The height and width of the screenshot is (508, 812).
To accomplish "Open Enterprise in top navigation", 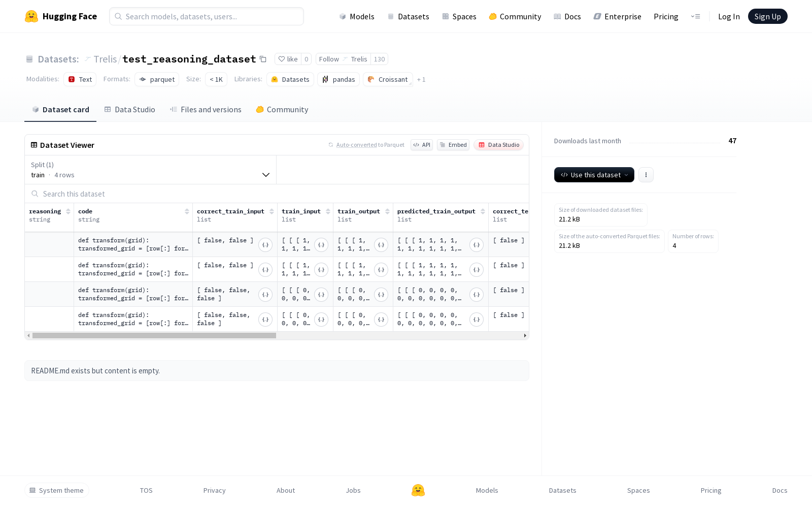I will [x=618, y=16].
